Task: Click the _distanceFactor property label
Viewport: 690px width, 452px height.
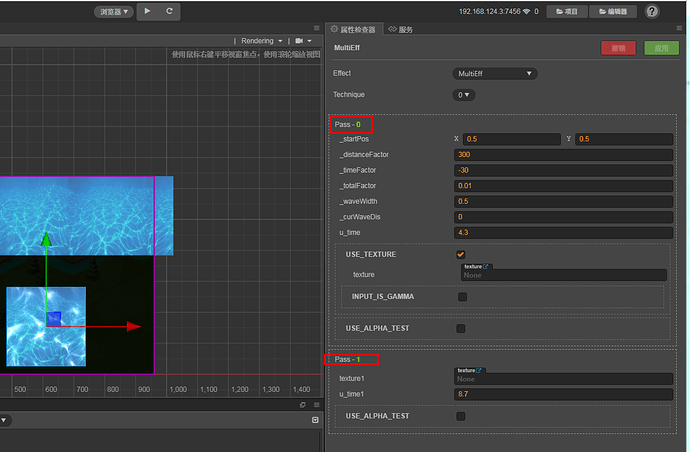Action: 364,154
